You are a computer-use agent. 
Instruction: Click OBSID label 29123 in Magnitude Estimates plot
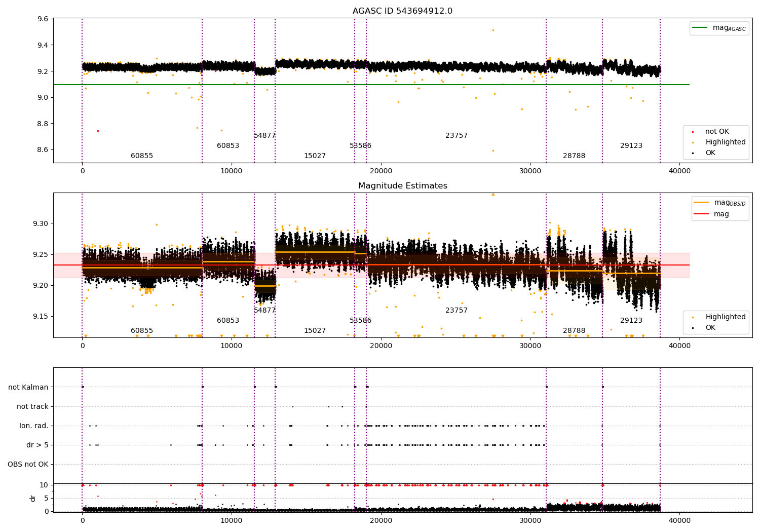point(631,321)
